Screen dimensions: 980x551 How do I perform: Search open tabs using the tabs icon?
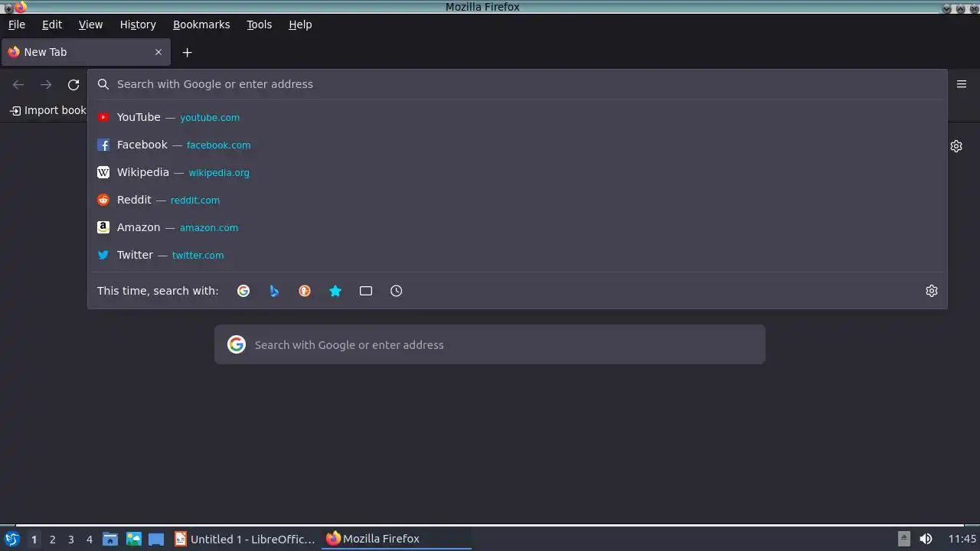coord(366,291)
